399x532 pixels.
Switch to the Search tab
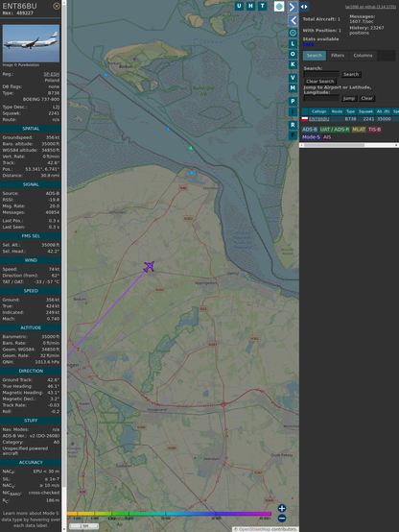tap(315, 56)
